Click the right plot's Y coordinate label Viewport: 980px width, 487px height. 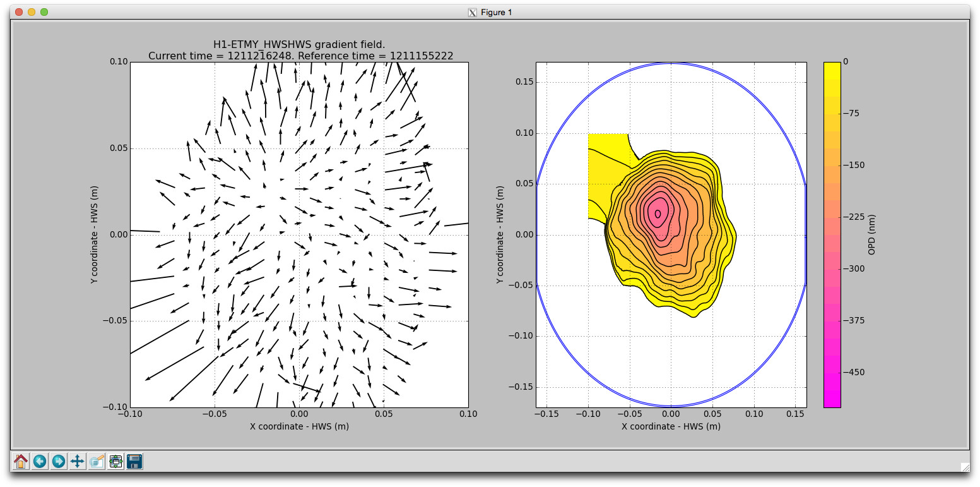click(500, 234)
